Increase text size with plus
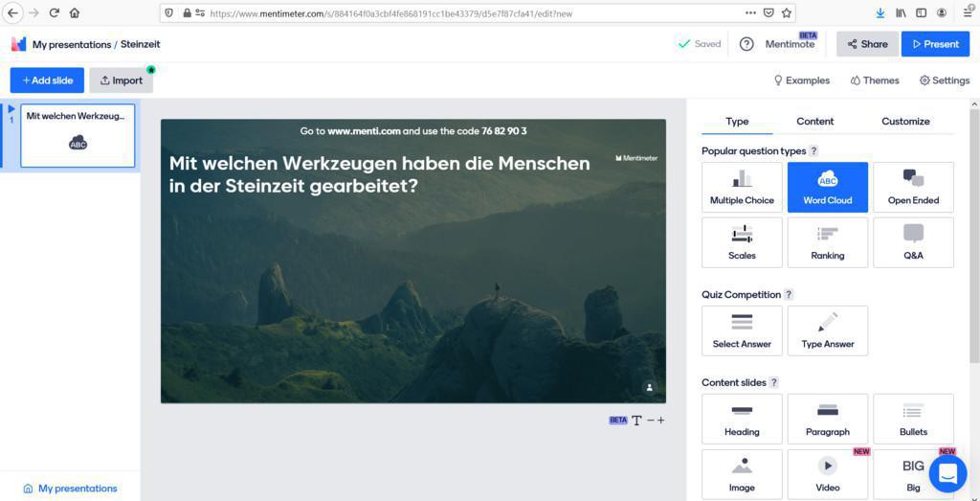 660,421
